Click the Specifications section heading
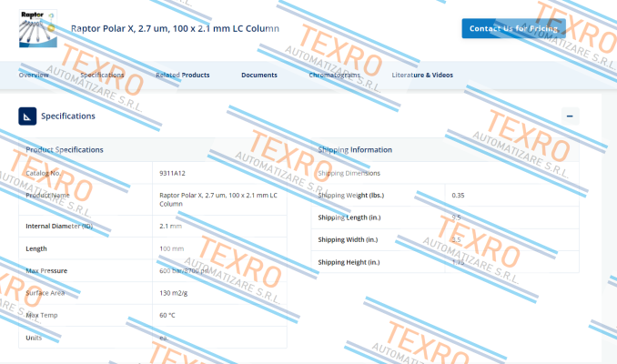Image resolution: width=617 pixels, height=364 pixels. [x=68, y=116]
